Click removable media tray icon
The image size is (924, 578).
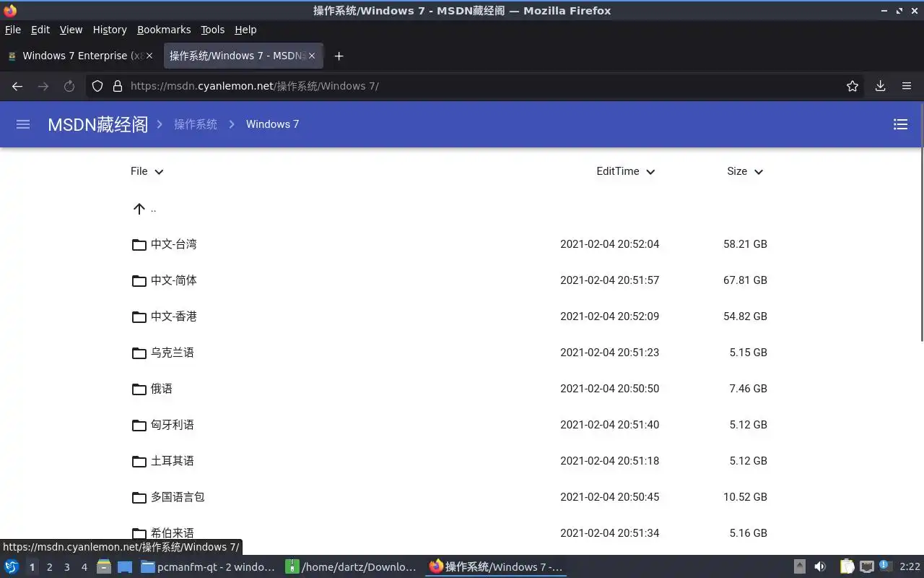800,567
